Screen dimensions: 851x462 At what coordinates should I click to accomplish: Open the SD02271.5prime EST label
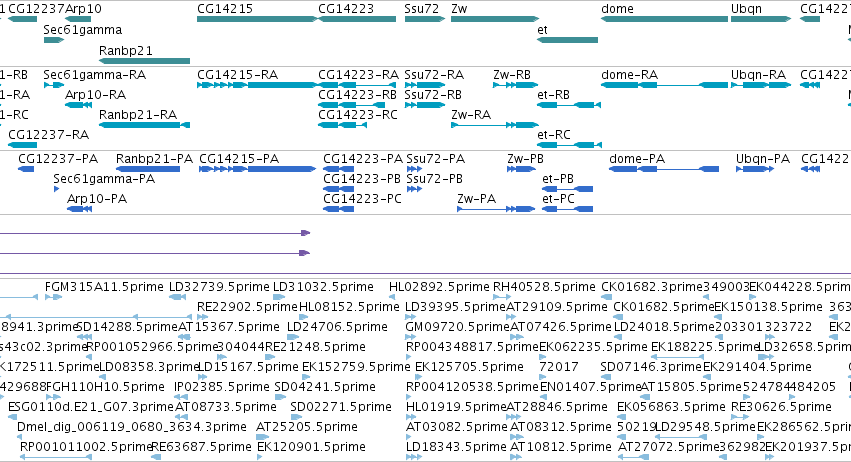(341, 407)
